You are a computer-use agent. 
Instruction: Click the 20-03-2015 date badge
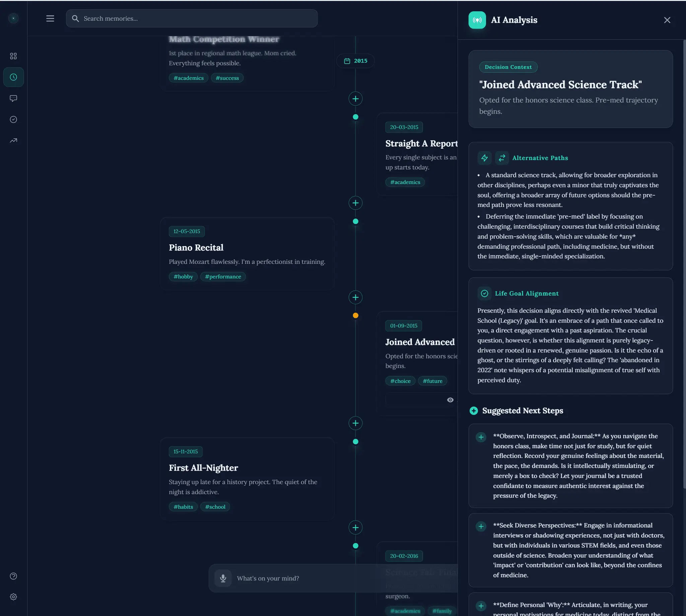(x=404, y=127)
